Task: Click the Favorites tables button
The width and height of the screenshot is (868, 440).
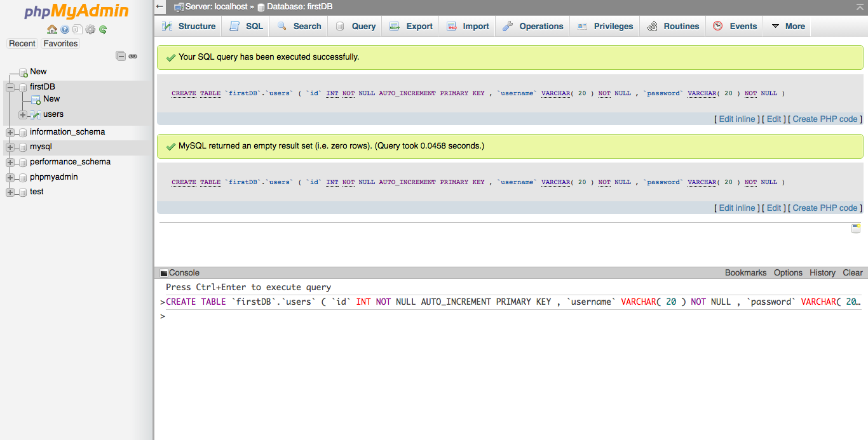Action: (x=60, y=44)
